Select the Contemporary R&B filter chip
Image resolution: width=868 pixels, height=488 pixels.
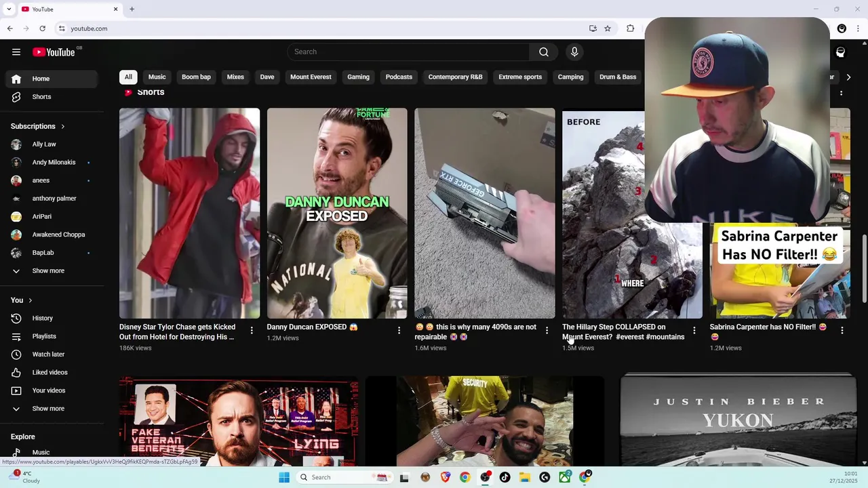455,77
